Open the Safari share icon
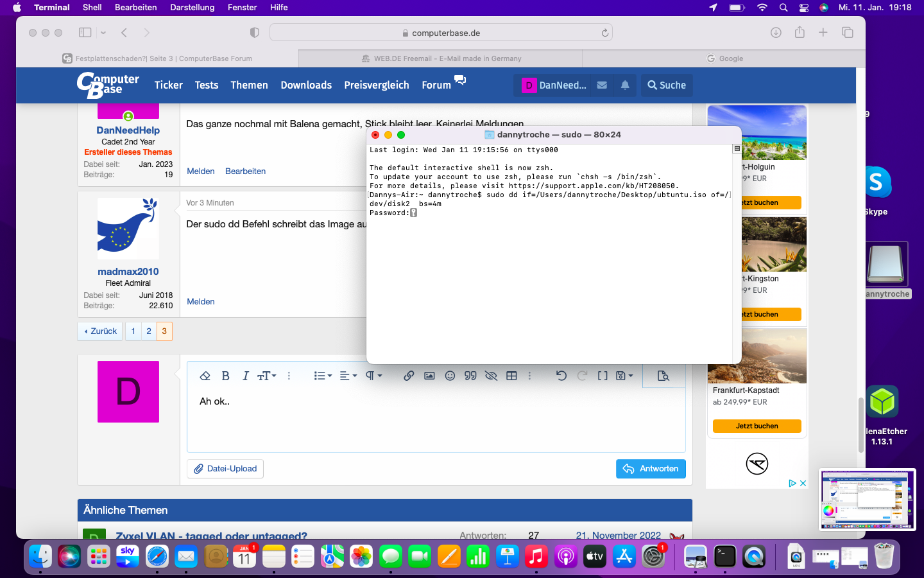 (x=800, y=32)
